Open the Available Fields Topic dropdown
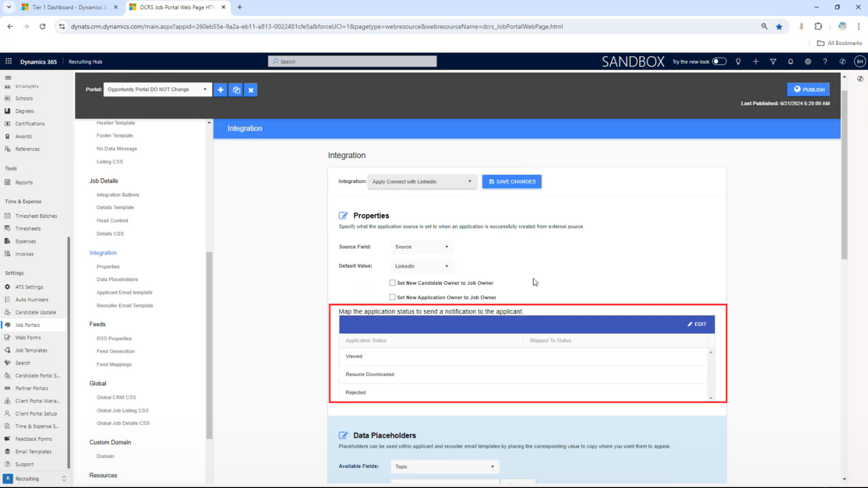 445,467
